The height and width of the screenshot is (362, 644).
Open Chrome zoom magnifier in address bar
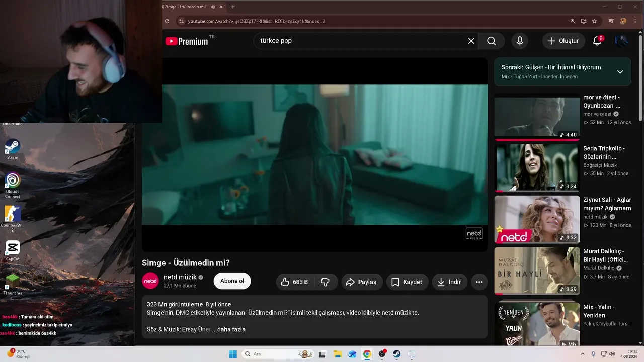coord(573,21)
